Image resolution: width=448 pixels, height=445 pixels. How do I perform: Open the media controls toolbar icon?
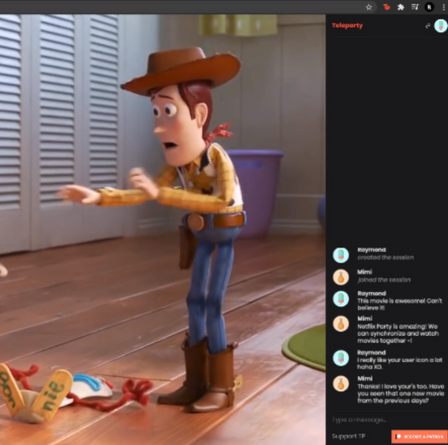point(415,7)
